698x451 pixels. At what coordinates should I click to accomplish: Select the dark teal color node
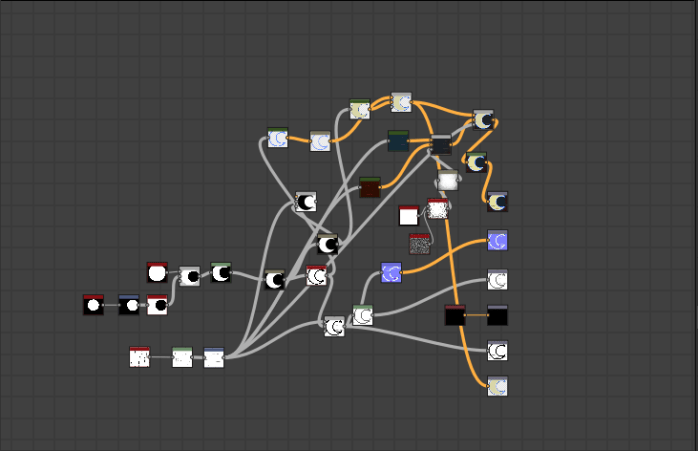(x=398, y=141)
